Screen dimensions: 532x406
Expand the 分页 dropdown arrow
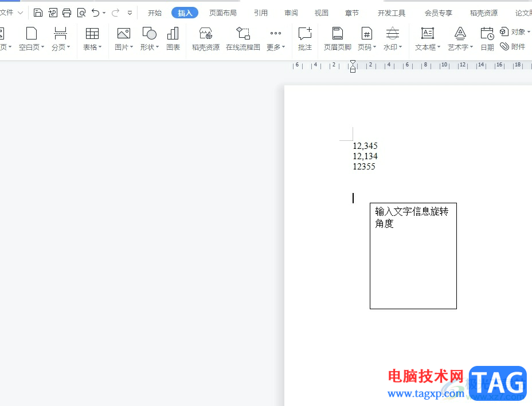(69, 47)
